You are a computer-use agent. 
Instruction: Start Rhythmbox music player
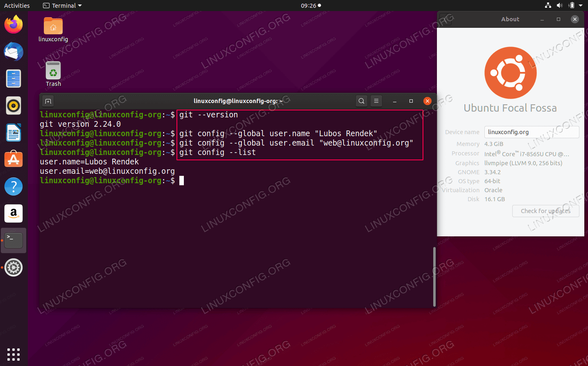click(x=14, y=106)
